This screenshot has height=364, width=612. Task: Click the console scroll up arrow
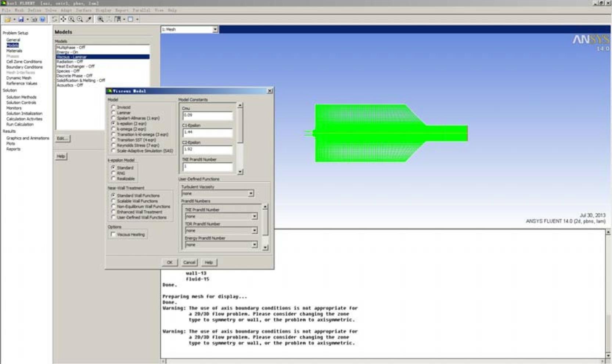[x=608, y=232]
